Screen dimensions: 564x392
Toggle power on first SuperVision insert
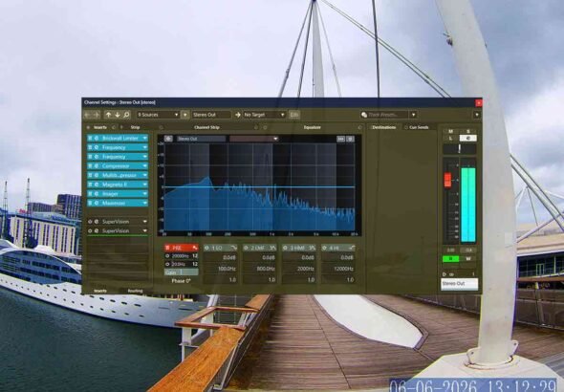pyautogui.click(x=90, y=222)
